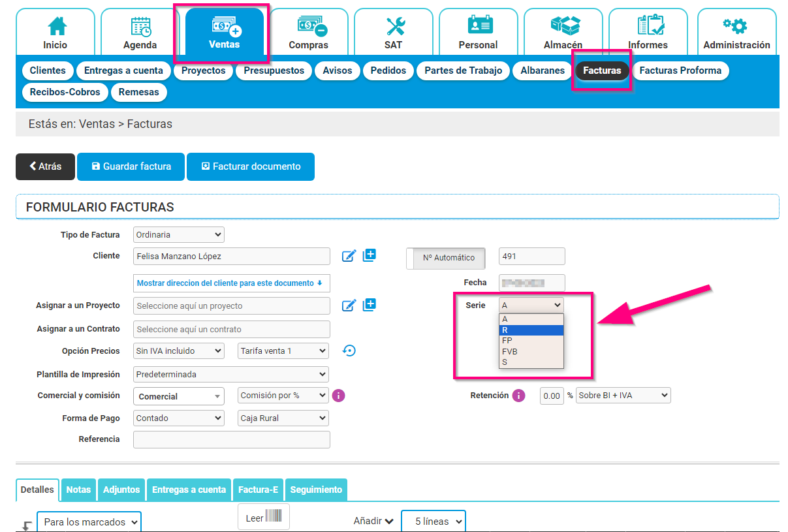Screen dimensions: 788x532
Task: Expand the Forma de Pago dropdown
Action: pos(178,418)
